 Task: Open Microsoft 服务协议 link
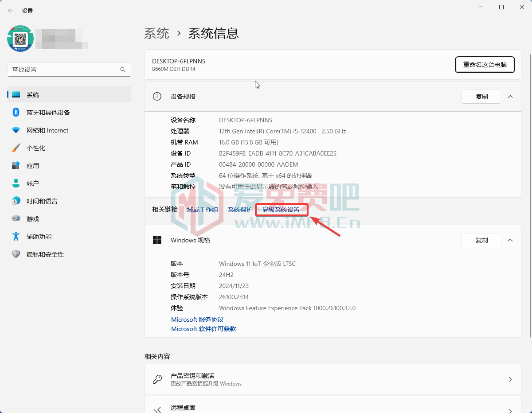[x=197, y=319]
